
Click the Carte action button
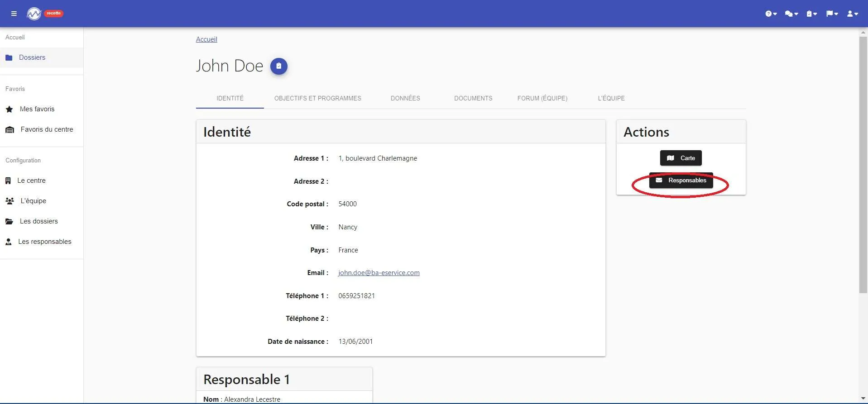pos(681,158)
